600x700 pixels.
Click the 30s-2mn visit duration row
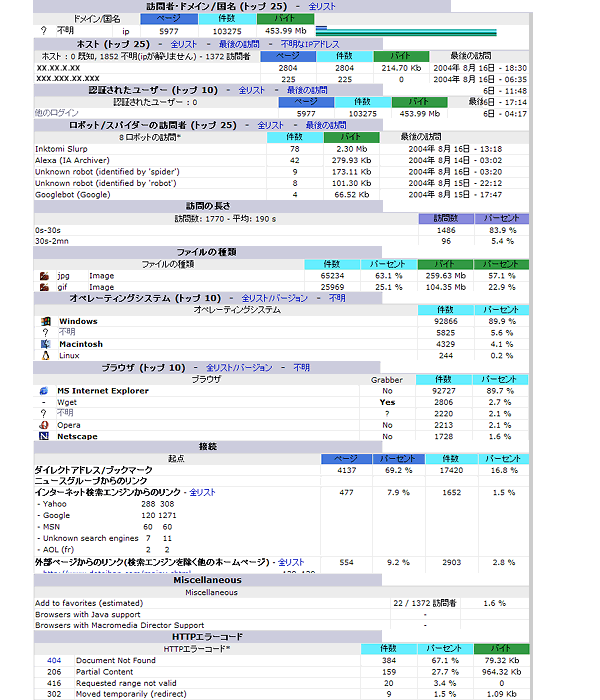point(281,241)
